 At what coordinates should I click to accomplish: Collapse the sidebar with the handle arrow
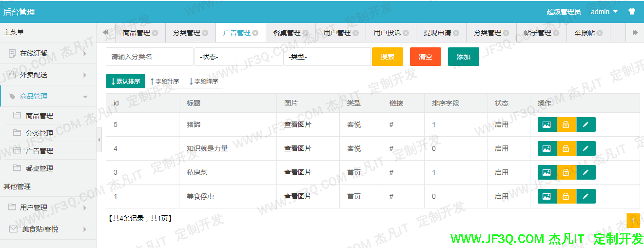pyautogui.click(x=99, y=140)
